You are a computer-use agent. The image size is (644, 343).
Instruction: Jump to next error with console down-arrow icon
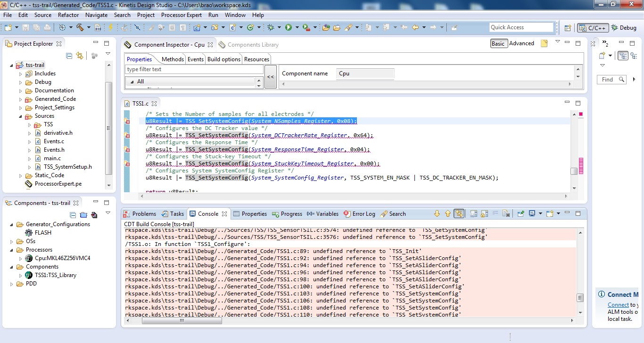tap(438, 213)
